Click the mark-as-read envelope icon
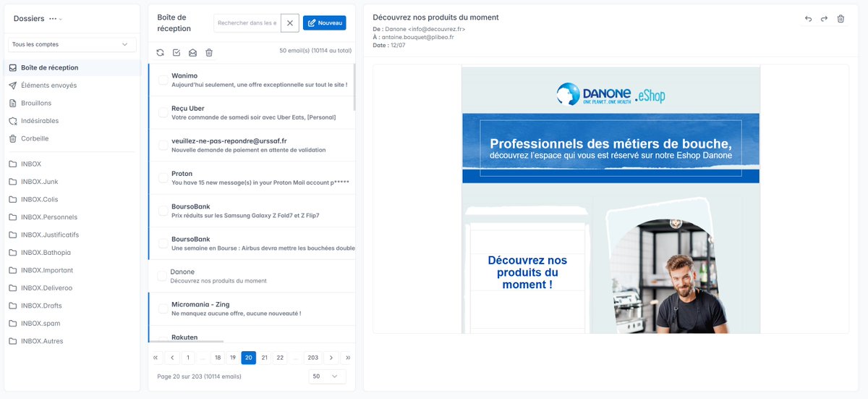Screen dimensions: 868x399 (x=192, y=52)
